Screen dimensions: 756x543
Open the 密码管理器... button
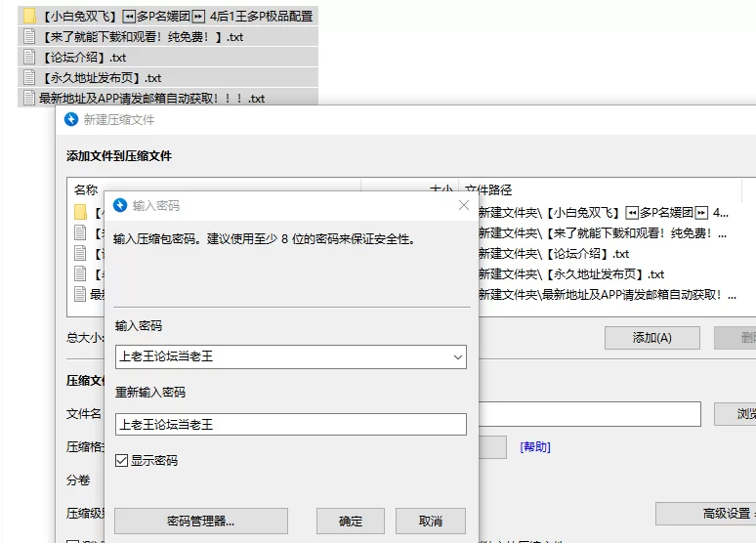point(201,521)
